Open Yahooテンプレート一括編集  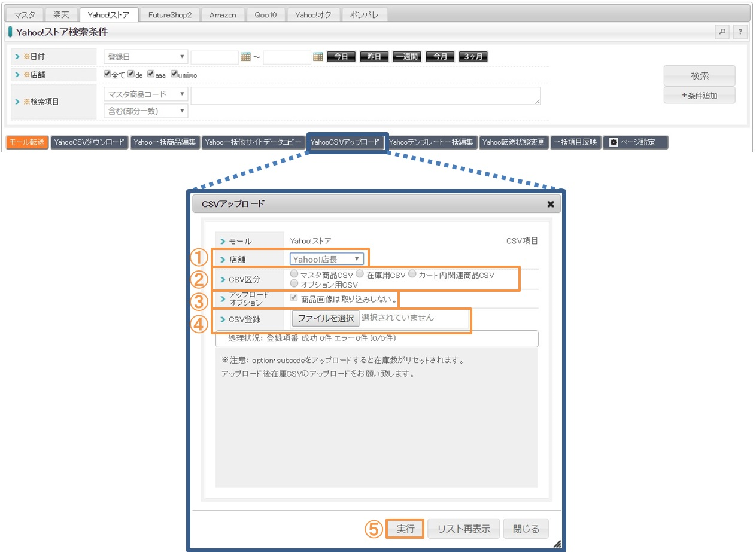coord(432,142)
